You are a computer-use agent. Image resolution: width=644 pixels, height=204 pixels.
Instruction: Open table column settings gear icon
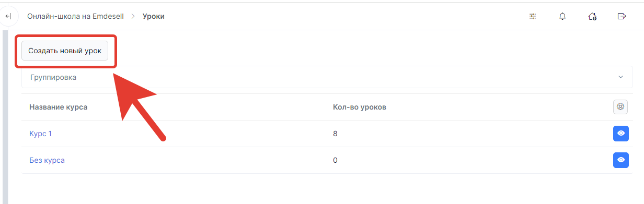(620, 106)
